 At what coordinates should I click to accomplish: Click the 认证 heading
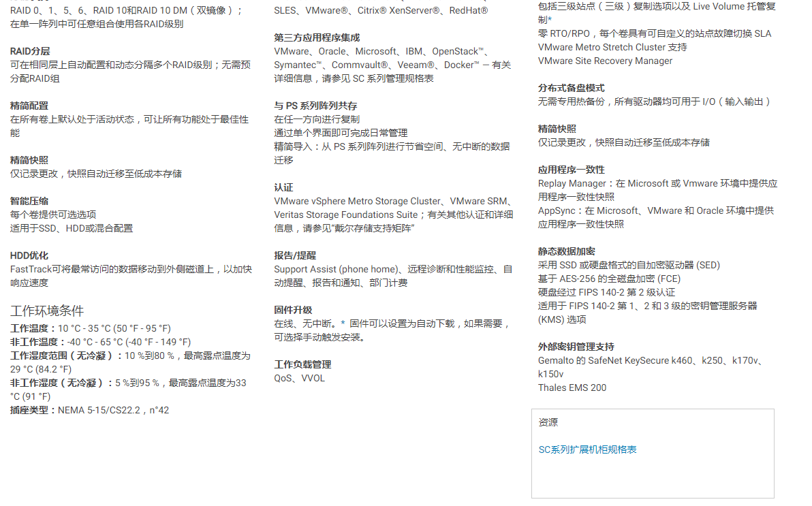284,187
